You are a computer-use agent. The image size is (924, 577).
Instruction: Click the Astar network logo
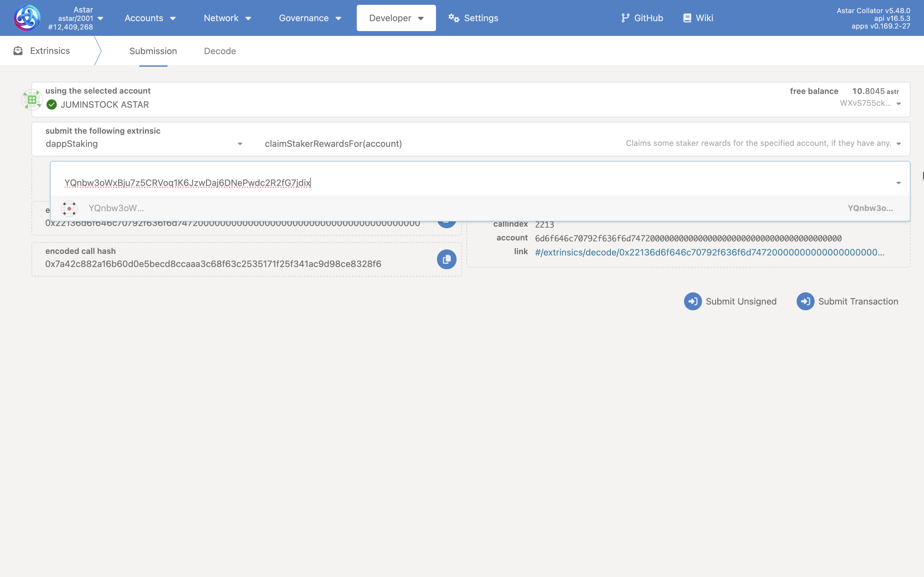tap(27, 18)
